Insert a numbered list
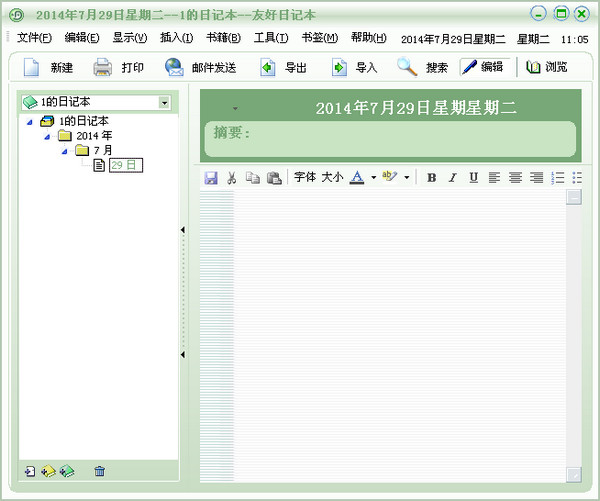This screenshot has width=600, height=501. coord(558,178)
